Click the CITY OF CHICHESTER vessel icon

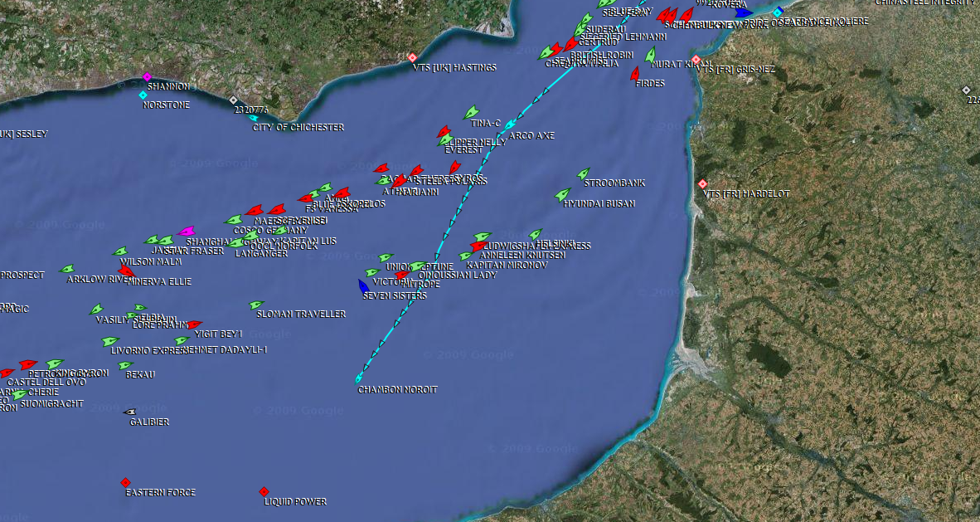point(254,118)
